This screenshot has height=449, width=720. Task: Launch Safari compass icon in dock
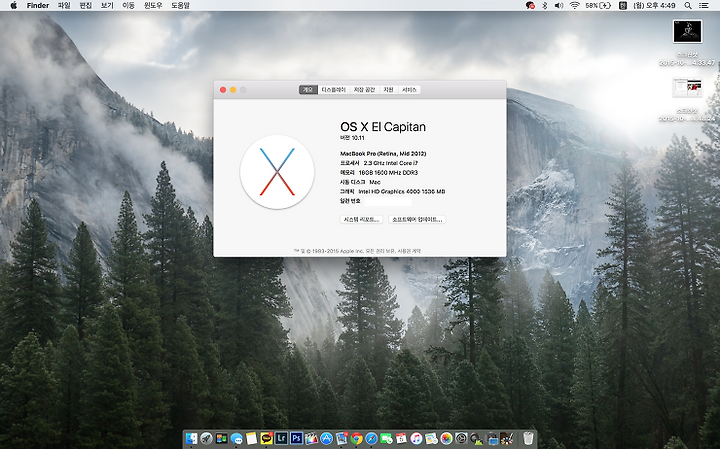371,438
